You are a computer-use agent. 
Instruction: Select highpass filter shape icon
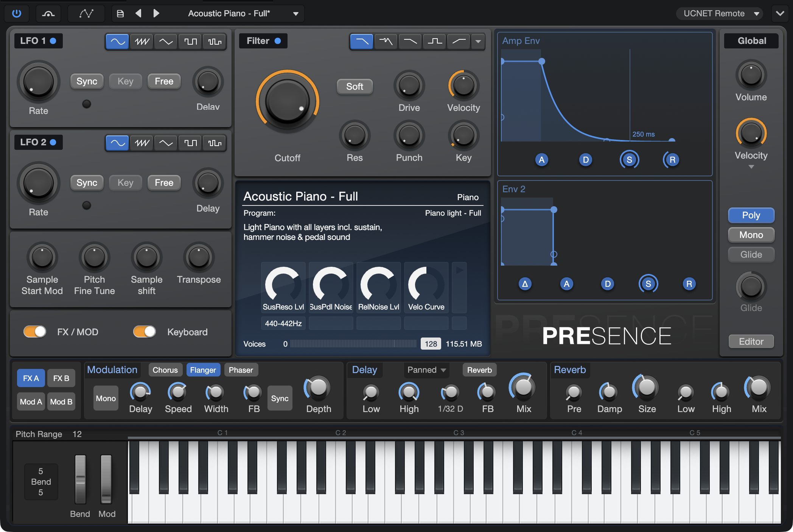click(x=459, y=42)
